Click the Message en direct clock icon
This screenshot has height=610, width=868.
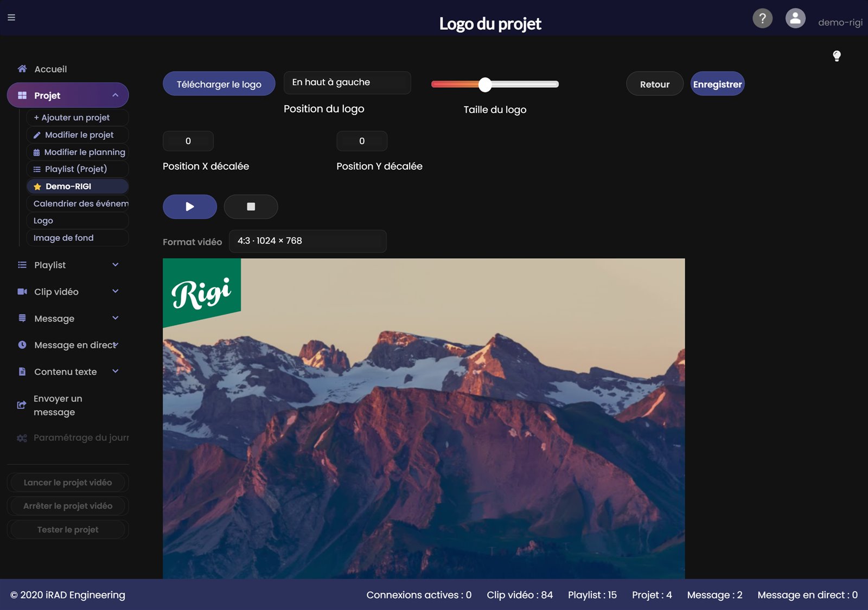click(x=22, y=345)
